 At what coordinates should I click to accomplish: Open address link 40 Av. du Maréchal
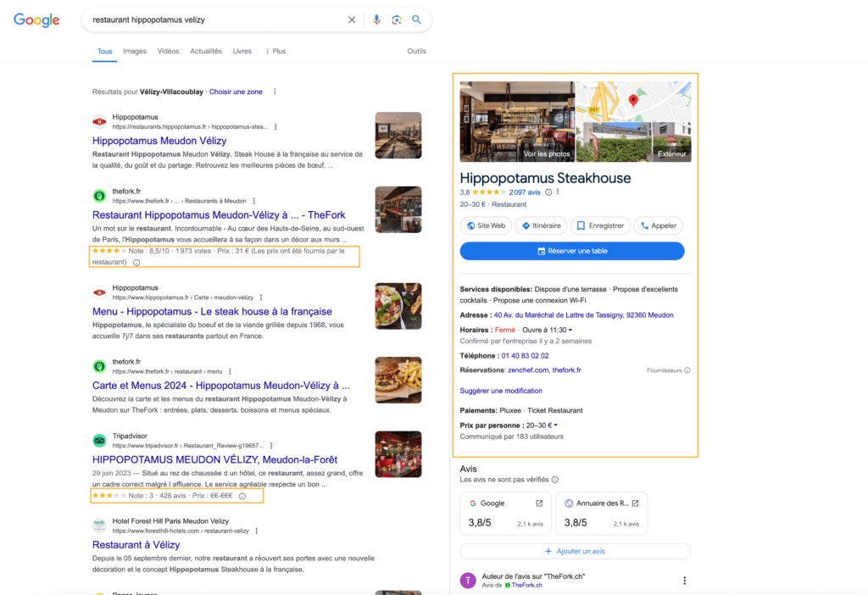583,315
